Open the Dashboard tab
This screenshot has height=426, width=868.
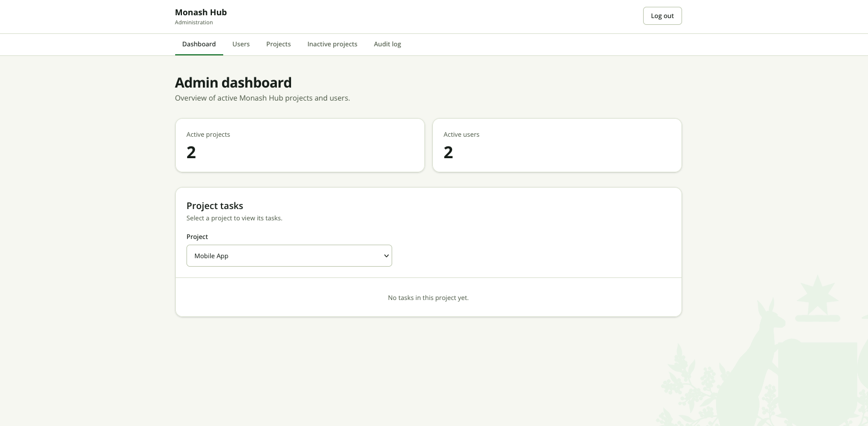(199, 44)
